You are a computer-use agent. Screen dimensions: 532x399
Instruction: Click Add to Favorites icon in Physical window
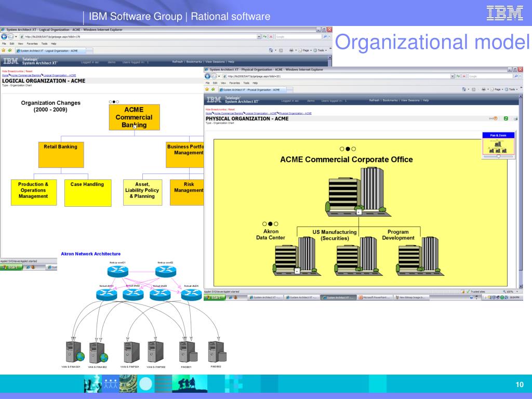pyautogui.click(x=213, y=89)
